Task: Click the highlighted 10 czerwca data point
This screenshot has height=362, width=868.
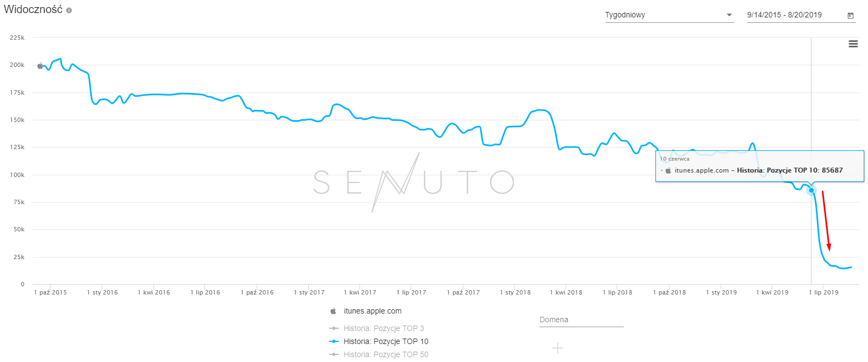Action: point(811,190)
